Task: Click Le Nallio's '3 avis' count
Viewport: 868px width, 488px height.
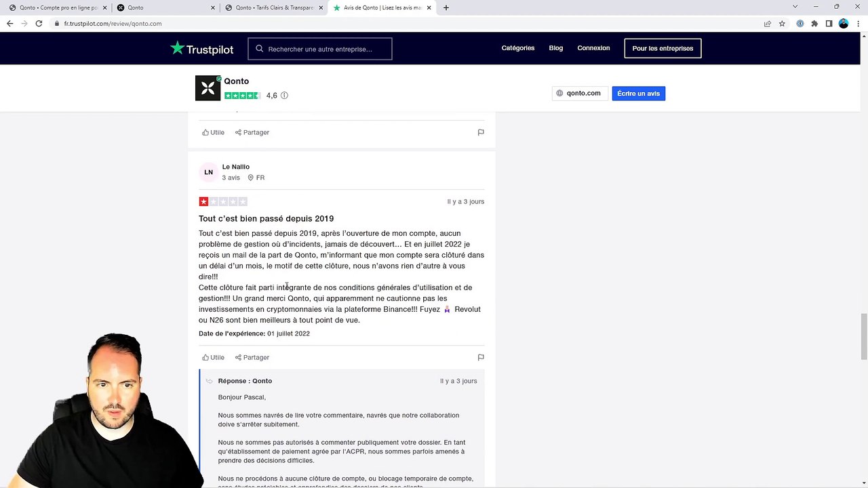Action: tap(231, 178)
